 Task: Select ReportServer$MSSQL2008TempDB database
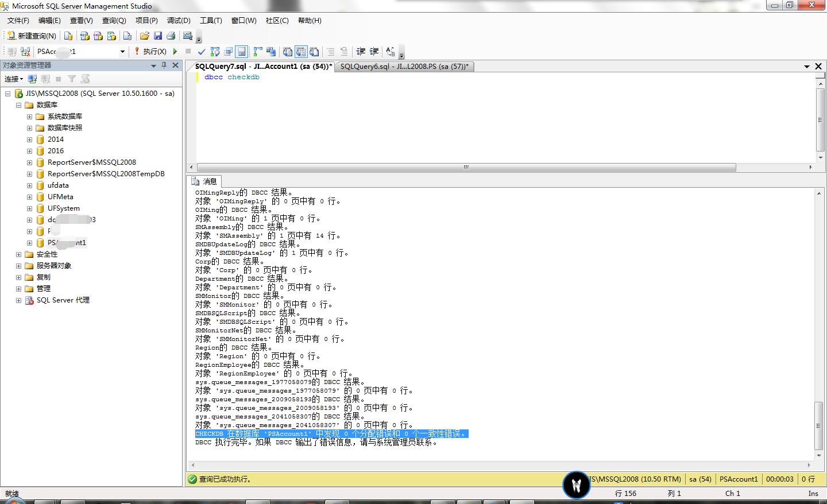click(106, 174)
